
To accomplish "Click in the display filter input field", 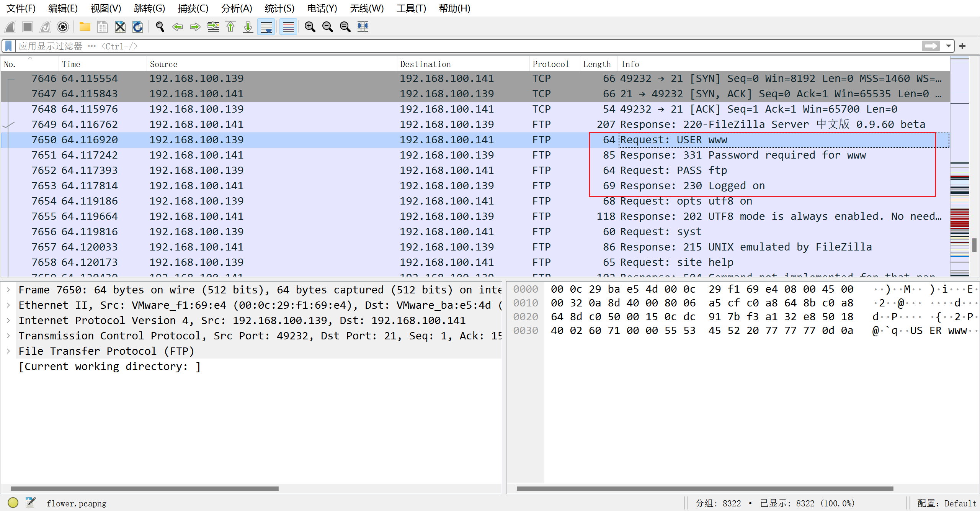I will (x=459, y=46).
